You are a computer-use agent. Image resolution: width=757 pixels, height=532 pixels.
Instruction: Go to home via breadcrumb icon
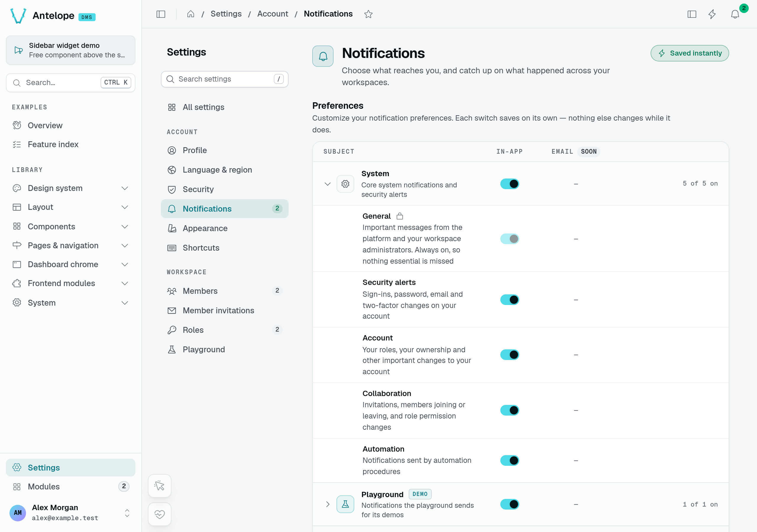coord(190,14)
